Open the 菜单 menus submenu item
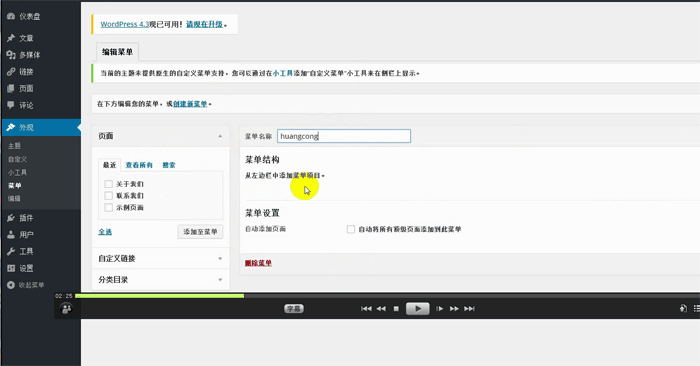Viewport: 700px width, 366px height. coord(14,186)
